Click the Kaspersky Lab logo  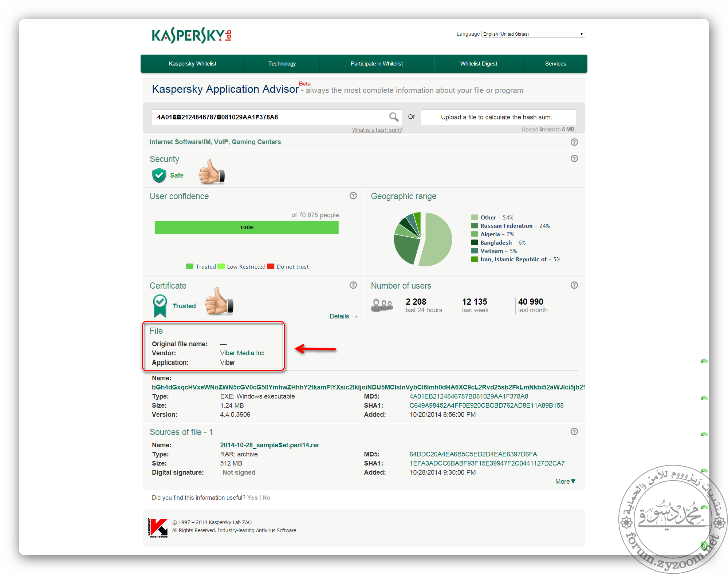tap(192, 35)
